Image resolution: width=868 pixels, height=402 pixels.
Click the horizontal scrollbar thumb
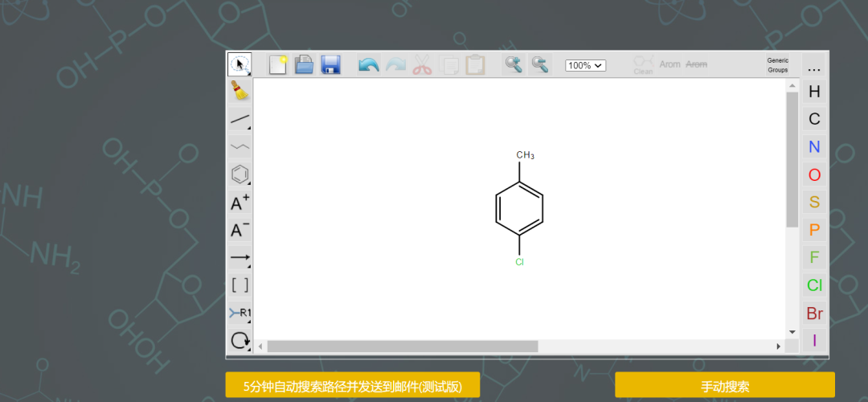[x=403, y=346]
